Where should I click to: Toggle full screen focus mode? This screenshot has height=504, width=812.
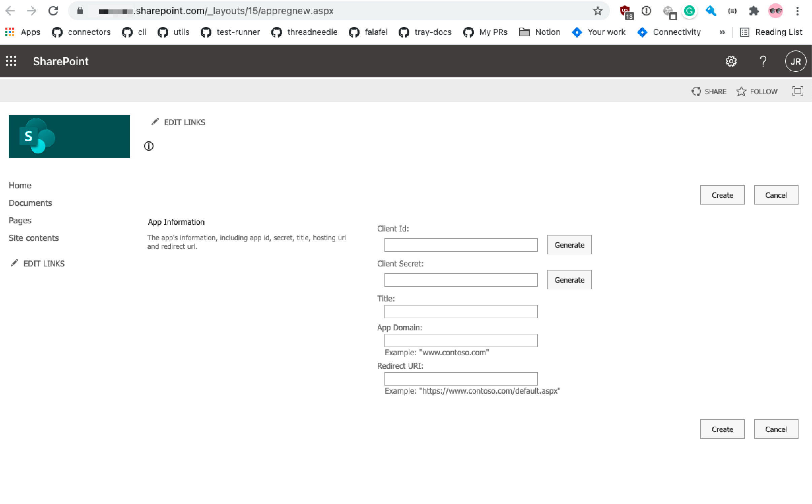[x=797, y=91]
